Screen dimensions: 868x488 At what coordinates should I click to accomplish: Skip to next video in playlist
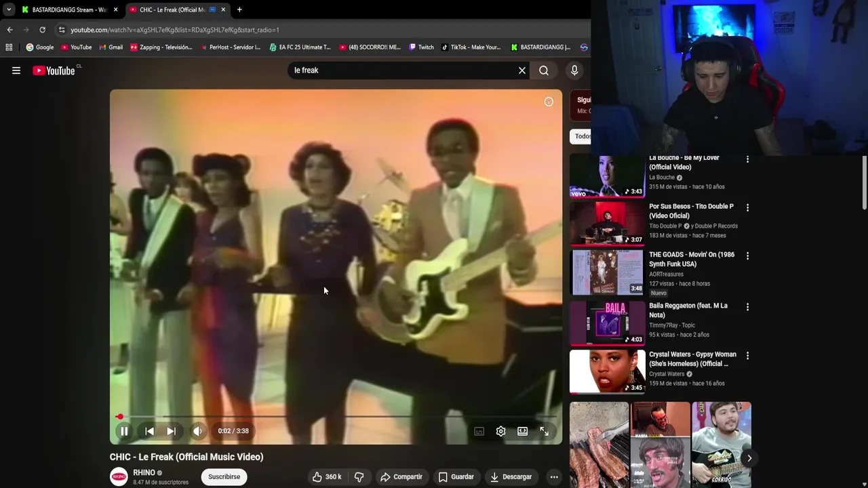pyautogui.click(x=172, y=431)
